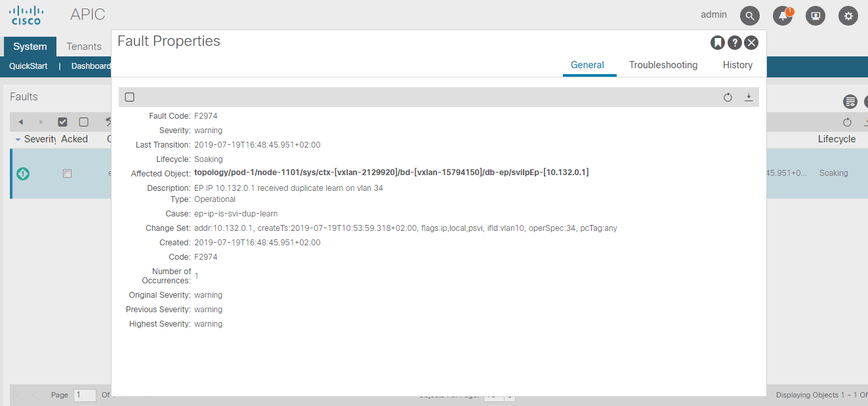Click the Number of Occurrences link
The height and width of the screenshot is (406, 868).
[x=196, y=275]
